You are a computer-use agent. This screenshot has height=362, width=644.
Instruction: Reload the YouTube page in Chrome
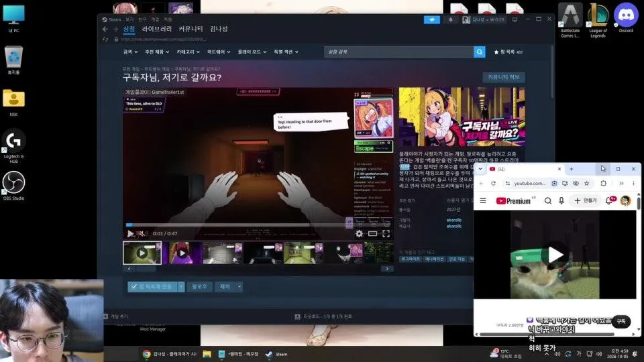pyautogui.click(x=493, y=184)
